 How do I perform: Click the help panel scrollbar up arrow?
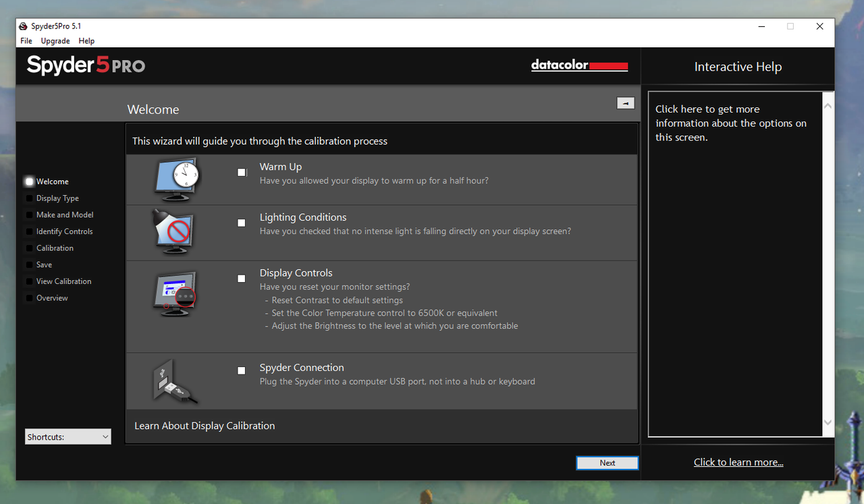tap(829, 105)
